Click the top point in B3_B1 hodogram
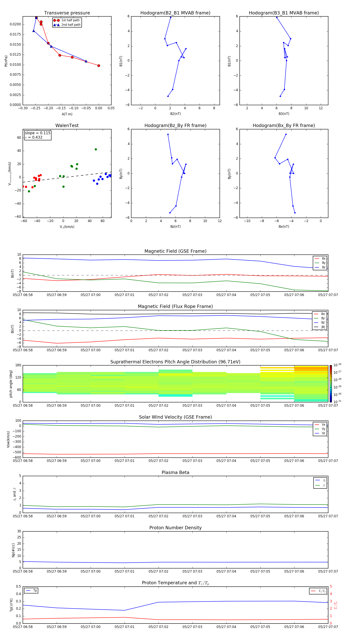Screen dimensions: 351x644 277,18
